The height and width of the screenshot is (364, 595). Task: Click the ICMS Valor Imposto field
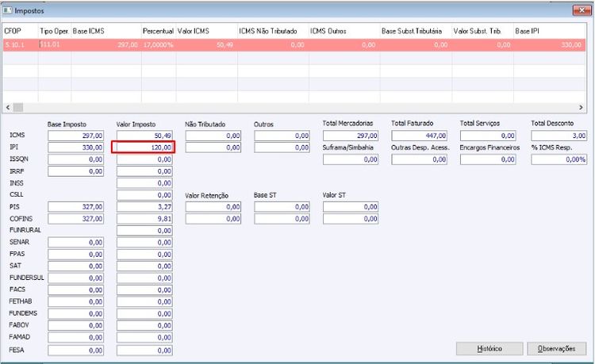point(144,136)
